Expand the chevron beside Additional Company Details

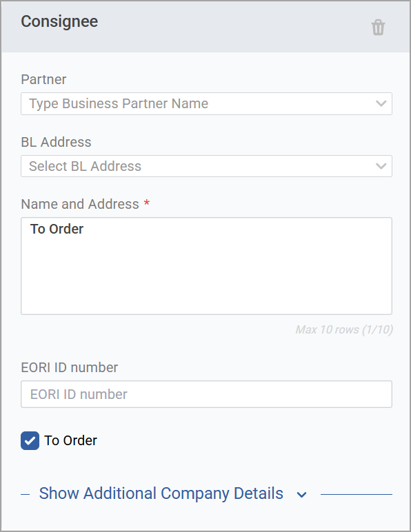301,495
